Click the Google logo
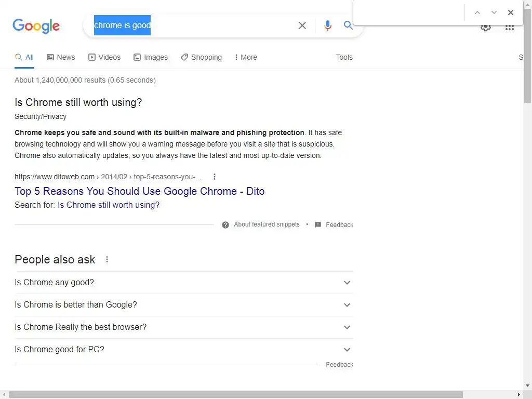 [x=36, y=26]
